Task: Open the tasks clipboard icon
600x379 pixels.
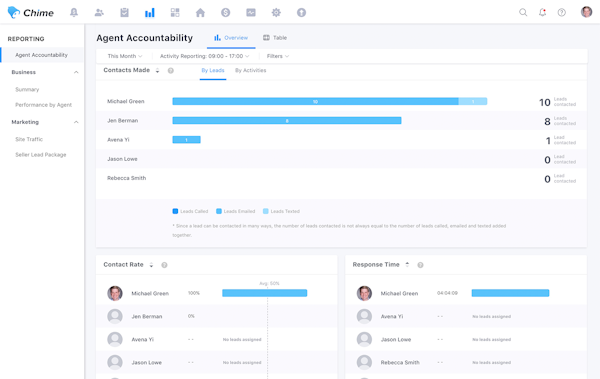Action: 124,13
